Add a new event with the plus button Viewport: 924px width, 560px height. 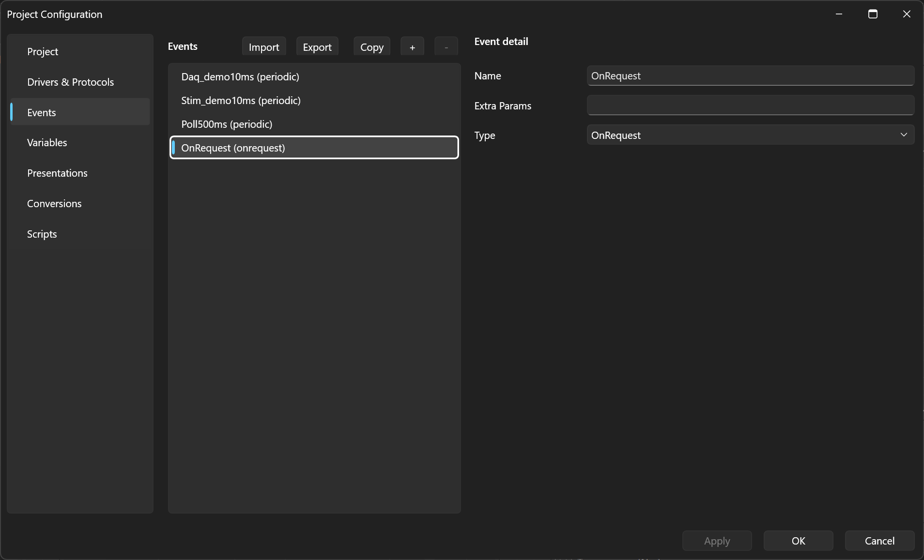pyautogui.click(x=412, y=47)
